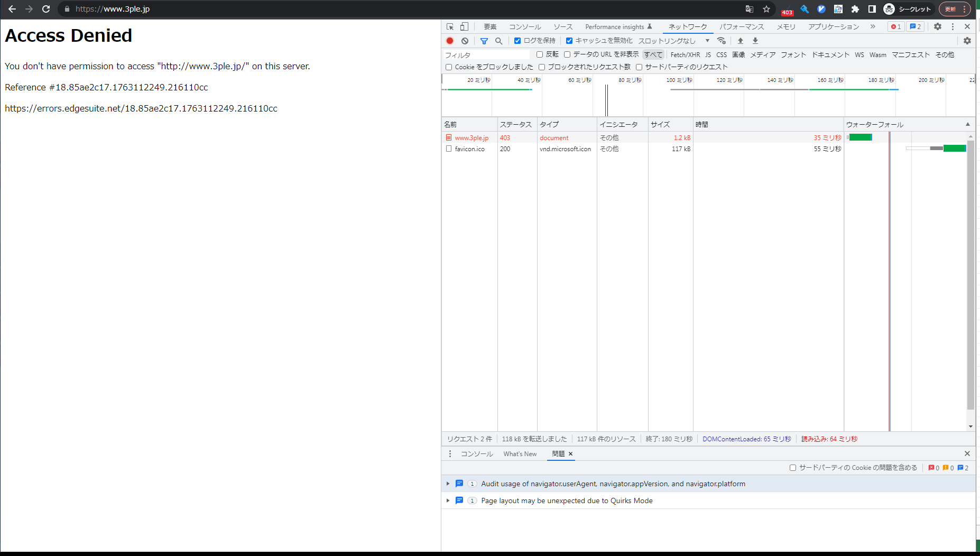Screen dimensions: 980x556
Task: Type in the フィルタ input field
Action: pyautogui.click(x=485, y=55)
